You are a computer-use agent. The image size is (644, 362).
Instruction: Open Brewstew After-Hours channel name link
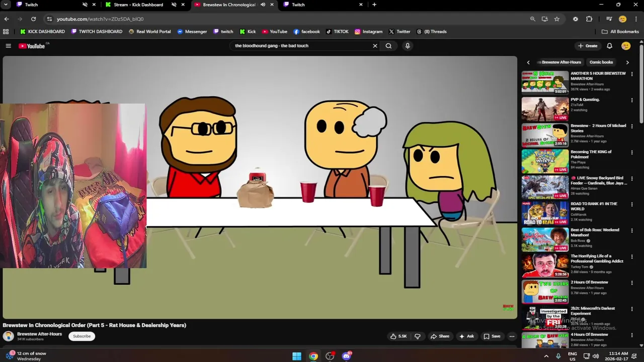(39, 334)
